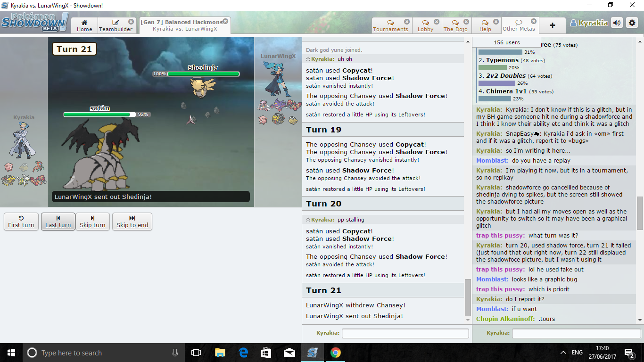The height and width of the screenshot is (362, 644).
Task: Click Primal Groudon icon in Kyrakia's team
Action: pos(39,180)
